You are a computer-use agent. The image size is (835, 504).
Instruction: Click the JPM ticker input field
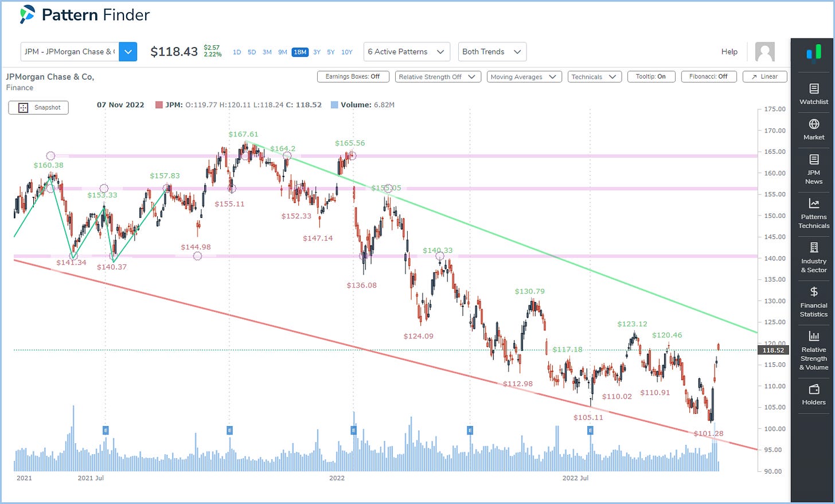(70, 52)
